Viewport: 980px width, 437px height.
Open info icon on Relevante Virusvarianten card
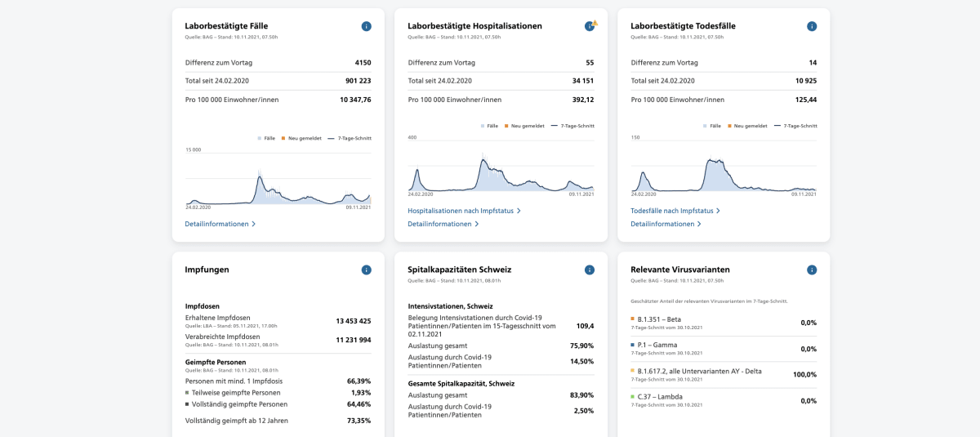812,270
